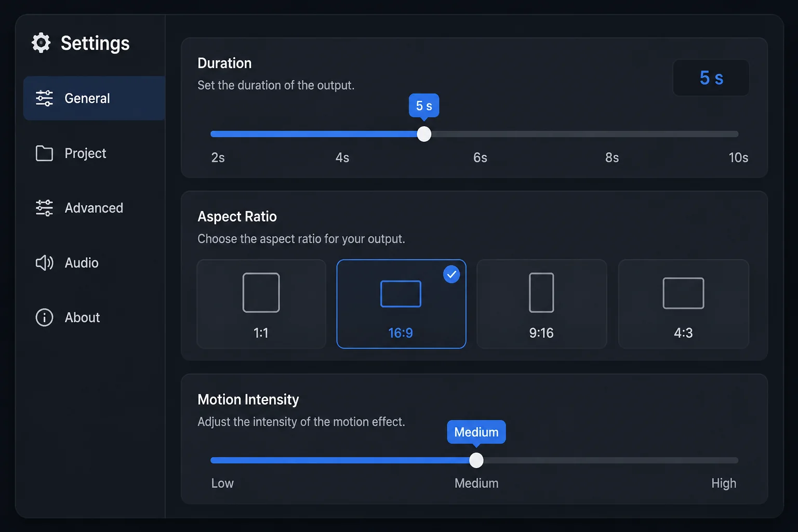Screen dimensions: 798x532
Task: Focus the Duration value box showing 5 s
Action: pyautogui.click(x=711, y=78)
